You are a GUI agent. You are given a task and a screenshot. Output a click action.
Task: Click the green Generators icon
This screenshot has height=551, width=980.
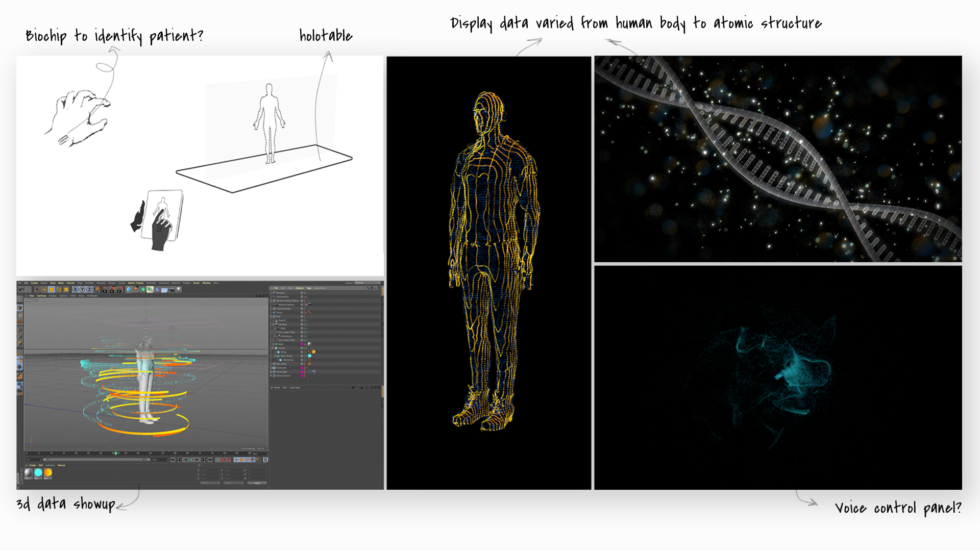point(143,289)
